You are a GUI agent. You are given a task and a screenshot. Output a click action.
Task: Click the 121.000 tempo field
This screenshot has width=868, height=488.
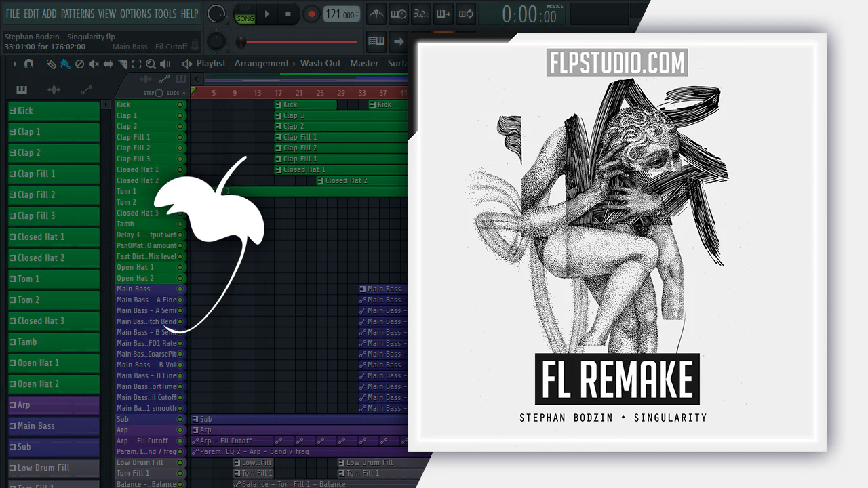[341, 14]
